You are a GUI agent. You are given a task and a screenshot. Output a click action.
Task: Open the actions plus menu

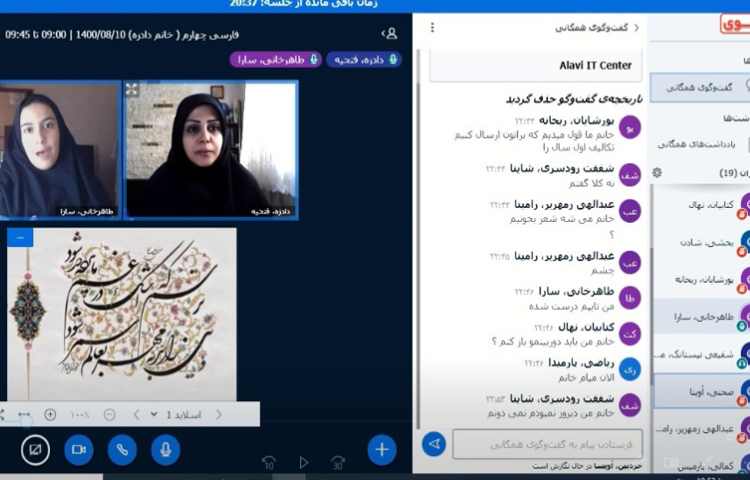[382, 449]
